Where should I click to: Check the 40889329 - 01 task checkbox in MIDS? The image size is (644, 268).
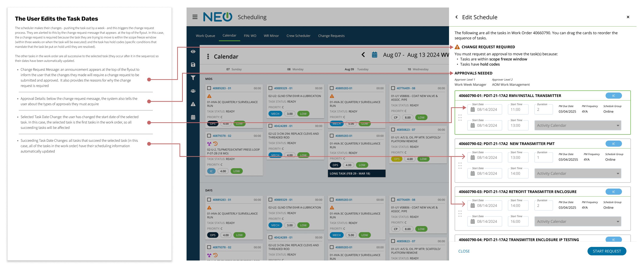(270, 88)
